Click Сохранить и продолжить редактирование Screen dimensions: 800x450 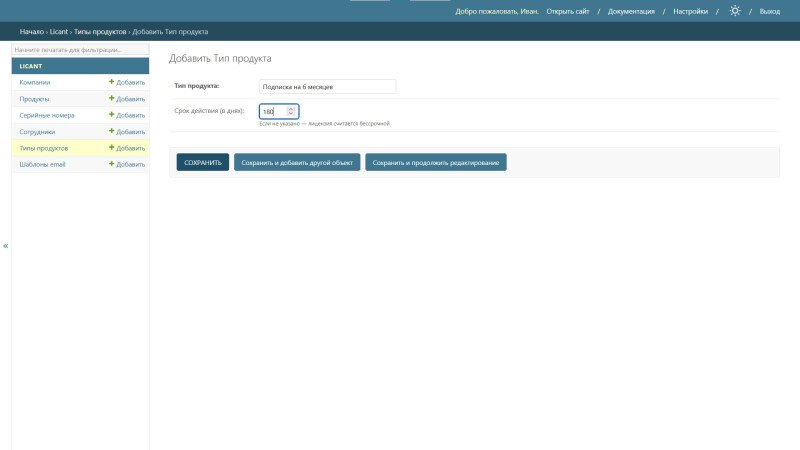tap(435, 162)
